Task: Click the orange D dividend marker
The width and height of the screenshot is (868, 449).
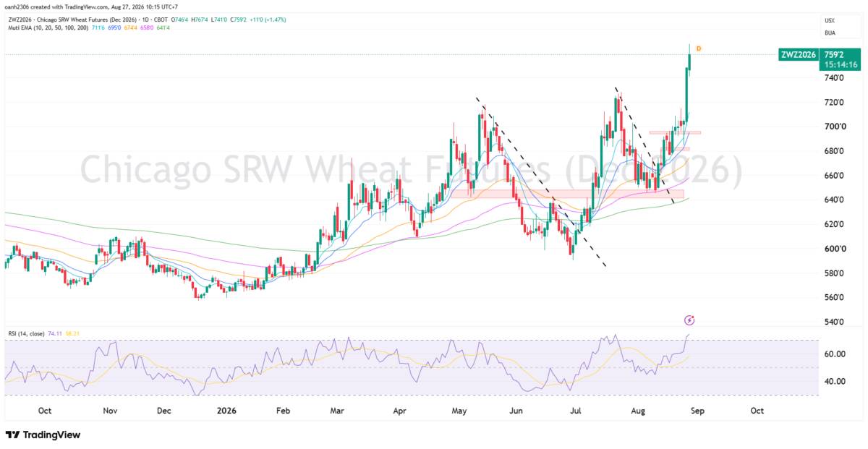Action: point(698,48)
